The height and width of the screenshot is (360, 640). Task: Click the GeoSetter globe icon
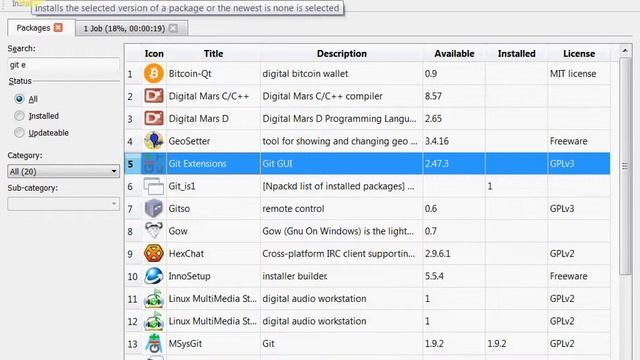click(x=153, y=141)
